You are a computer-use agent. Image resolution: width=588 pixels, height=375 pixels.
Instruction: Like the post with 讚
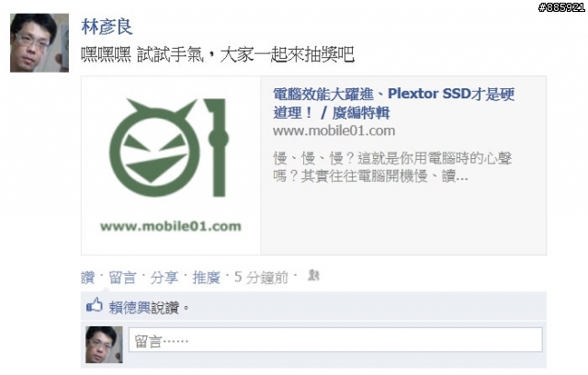point(88,278)
